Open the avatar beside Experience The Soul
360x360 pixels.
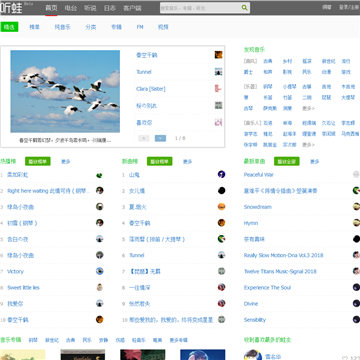point(356,287)
